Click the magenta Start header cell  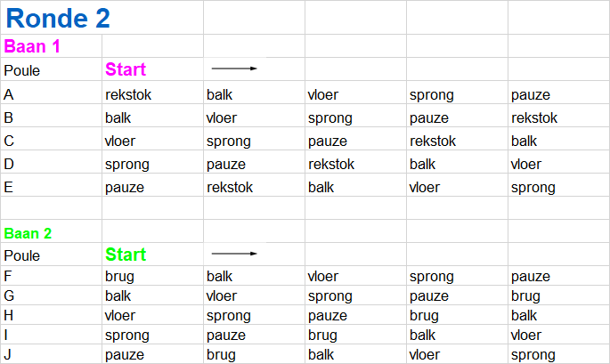(152, 69)
